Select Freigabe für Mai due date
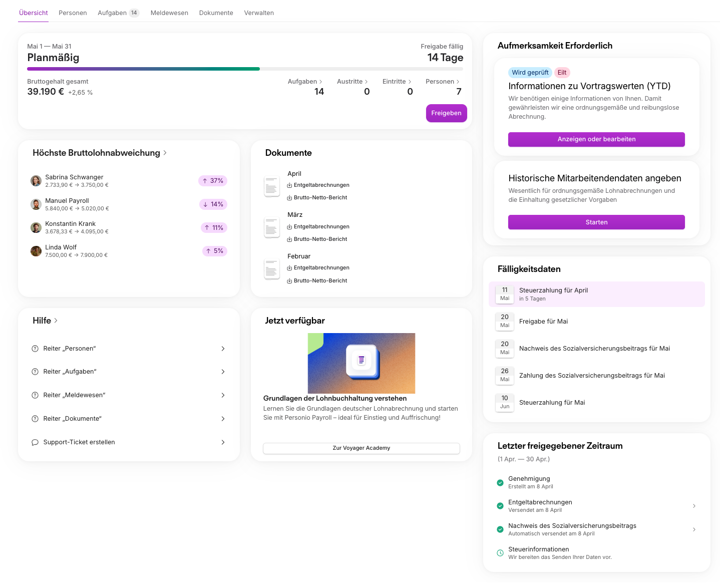 point(597,321)
